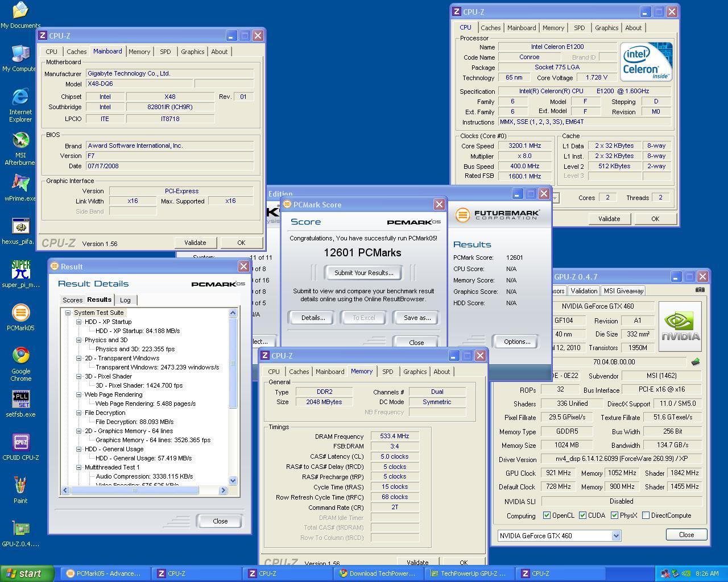Click the GPU-Z screenshot camera icon
The width and height of the screenshot is (728, 582).
coord(700,290)
